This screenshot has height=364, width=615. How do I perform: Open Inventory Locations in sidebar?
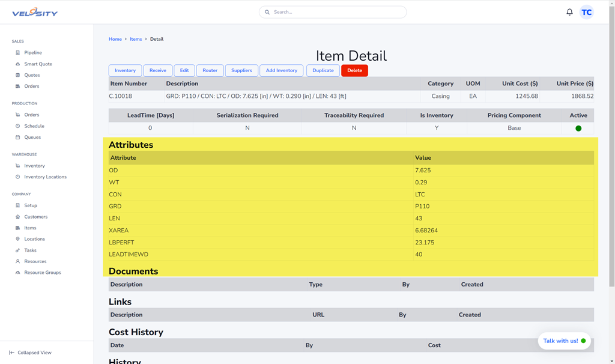(x=45, y=177)
